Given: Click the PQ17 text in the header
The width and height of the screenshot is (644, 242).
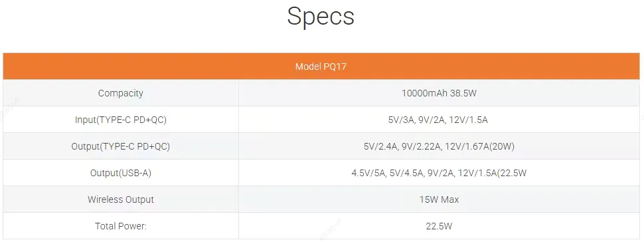Looking at the screenshot, I should [335, 66].
